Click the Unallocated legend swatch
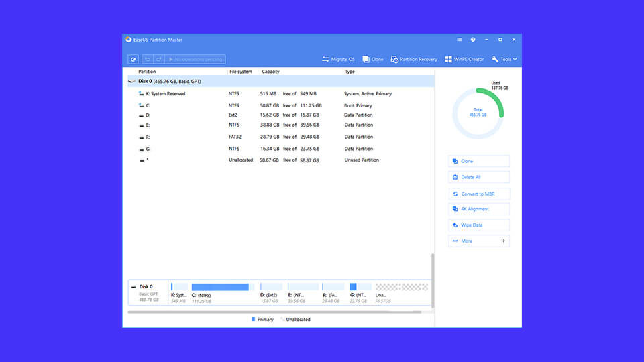The image size is (644, 362). [282, 319]
